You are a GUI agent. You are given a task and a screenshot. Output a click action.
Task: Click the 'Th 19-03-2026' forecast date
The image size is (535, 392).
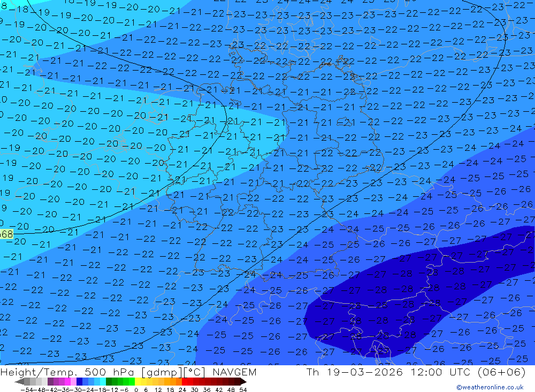(355, 372)
